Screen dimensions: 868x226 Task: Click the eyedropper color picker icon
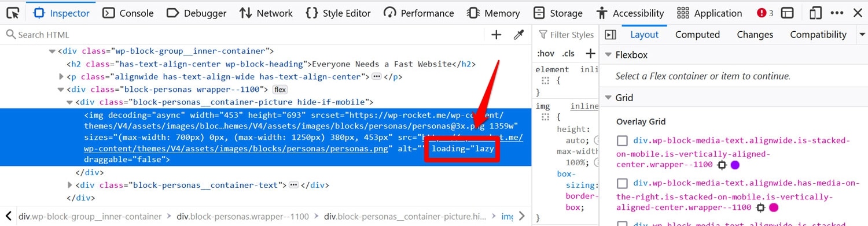[519, 35]
